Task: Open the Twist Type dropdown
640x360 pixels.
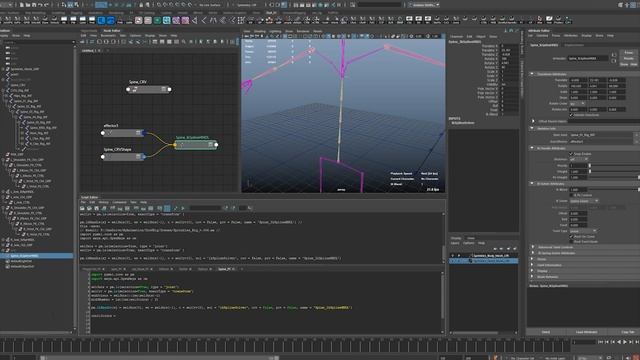Action: (583, 231)
